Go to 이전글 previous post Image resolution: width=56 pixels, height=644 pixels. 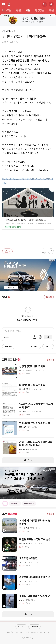pyautogui.click(x=35, y=346)
